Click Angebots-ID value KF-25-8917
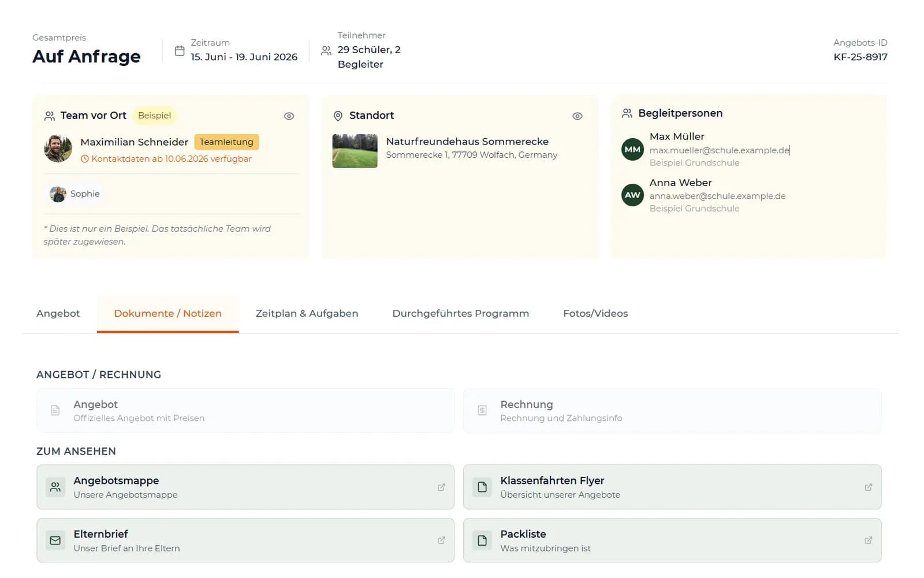The image size is (924, 578). tap(860, 57)
